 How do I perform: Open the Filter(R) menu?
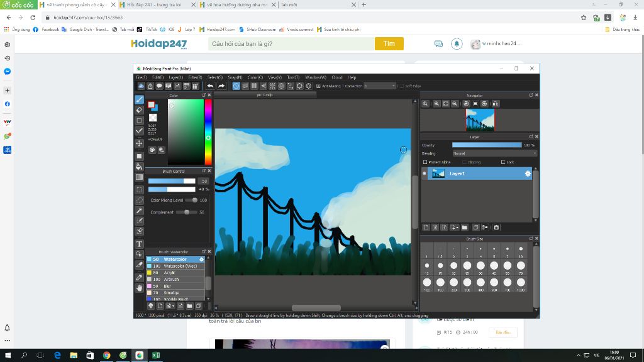195,77
